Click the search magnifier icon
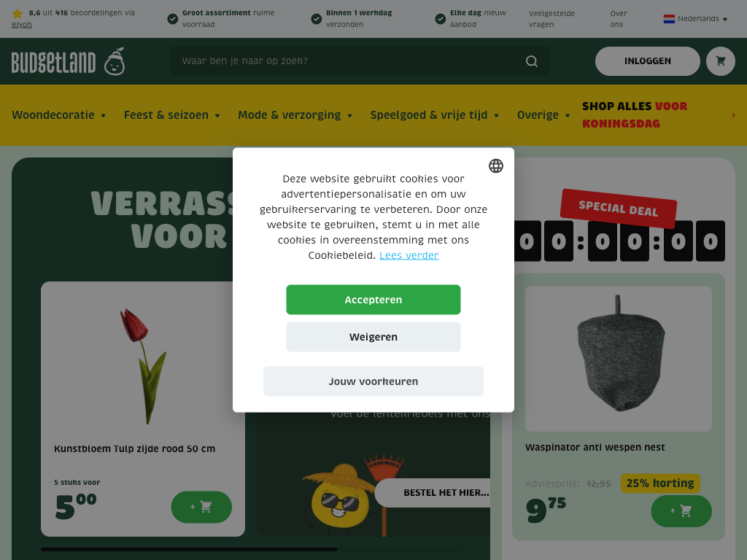Viewport: 747px width, 560px height. point(532,61)
